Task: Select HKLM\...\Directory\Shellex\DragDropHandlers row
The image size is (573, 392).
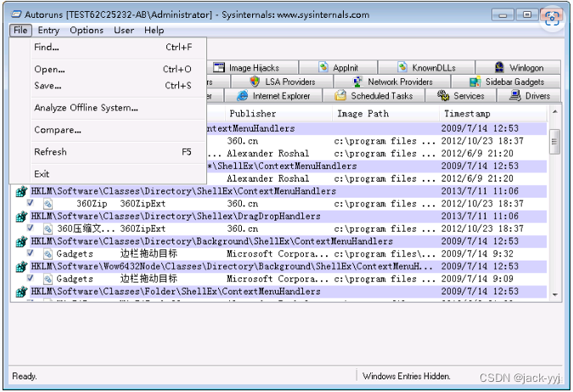Action: 281,216
